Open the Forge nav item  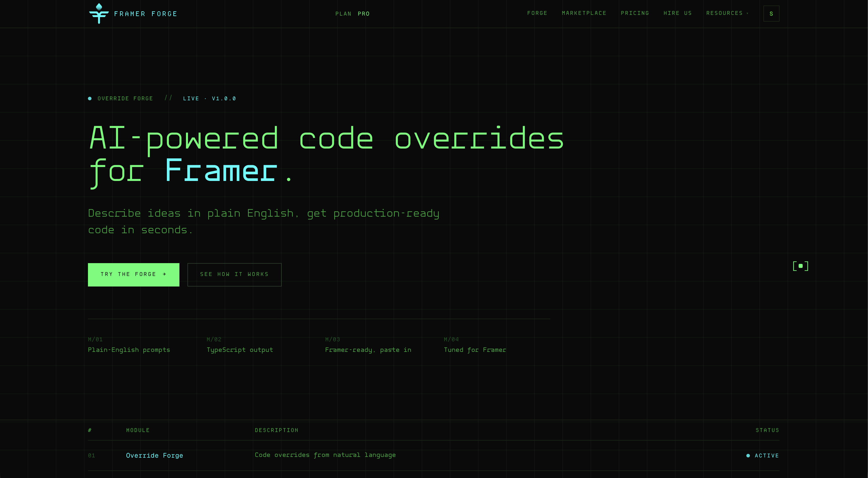(x=537, y=13)
